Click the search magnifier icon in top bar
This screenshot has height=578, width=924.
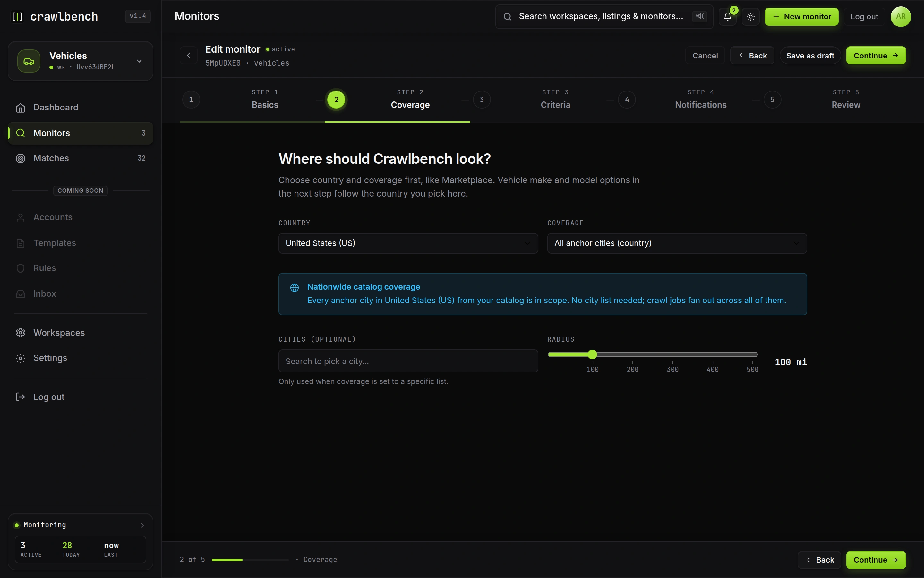[x=507, y=16]
